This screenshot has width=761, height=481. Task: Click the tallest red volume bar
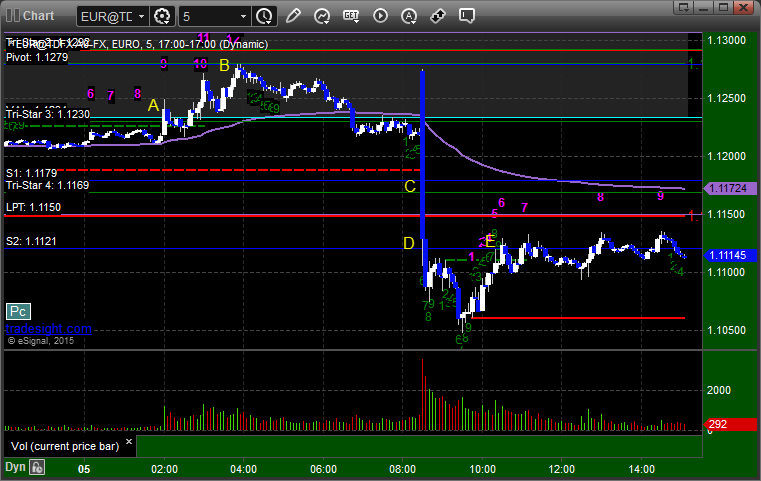[423, 395]
